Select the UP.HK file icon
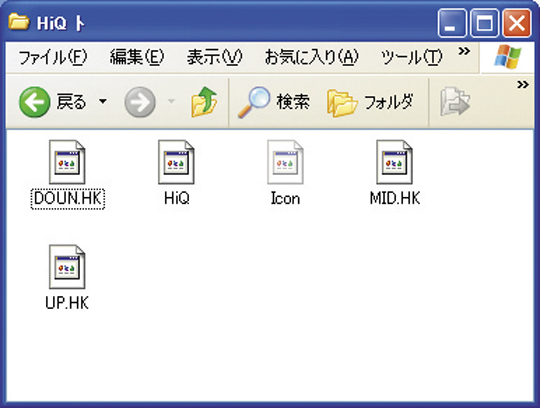The width and height of the screenshot is (540, 408). pyautogui.click(x=67, y=267)
